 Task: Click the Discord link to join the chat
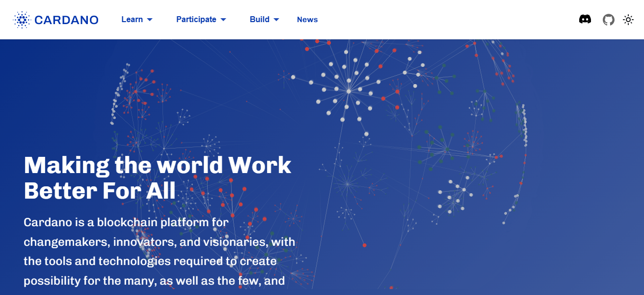coord(585,20)
